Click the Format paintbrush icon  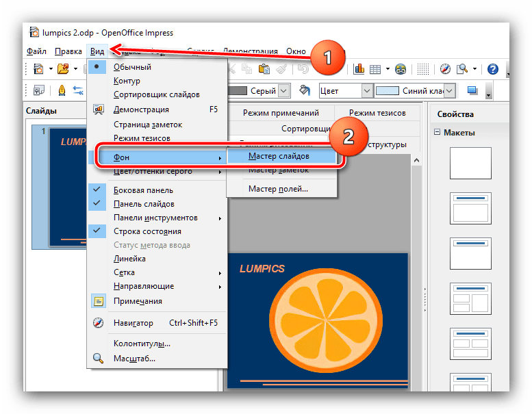click(x=282, y=69)
